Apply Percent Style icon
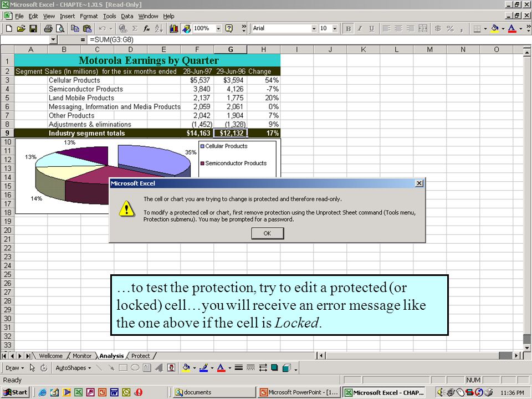Viewport: 532px width, 399px height. (x=450, y=28)
